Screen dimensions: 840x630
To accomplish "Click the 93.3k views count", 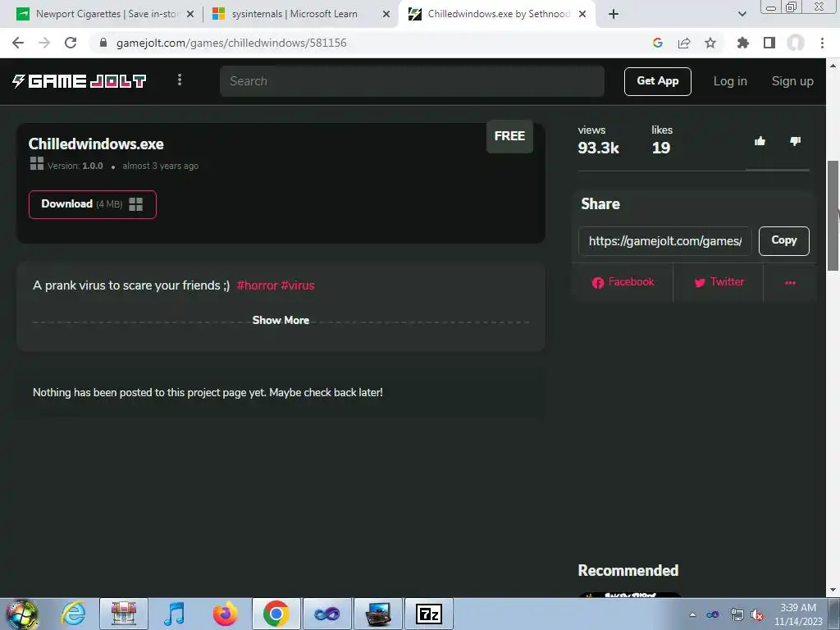I will (598, 148).
